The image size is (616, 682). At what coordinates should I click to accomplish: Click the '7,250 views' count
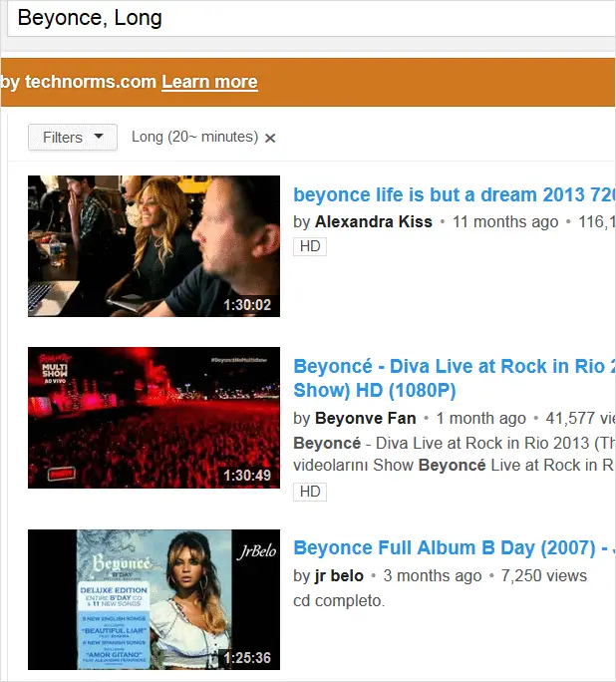click(544, 576)
